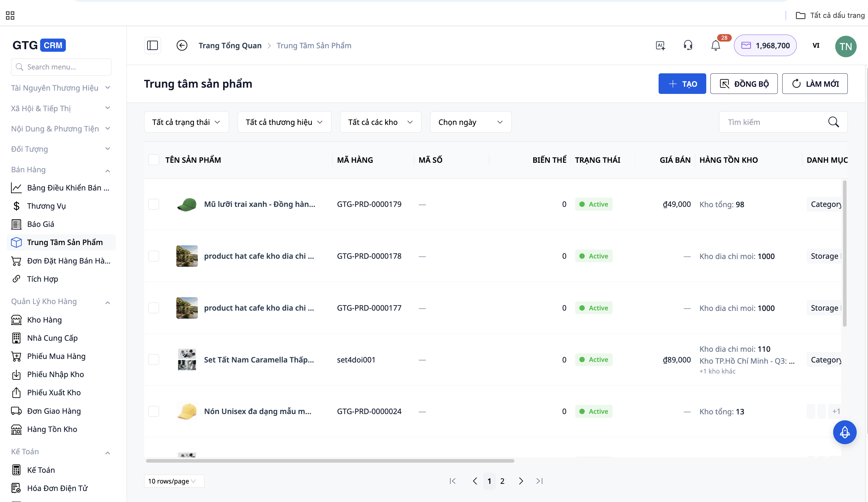Click the blue rocket floating button
Image resolution: width=868 pixels, height=502 pixels.
tap(844, 432)
